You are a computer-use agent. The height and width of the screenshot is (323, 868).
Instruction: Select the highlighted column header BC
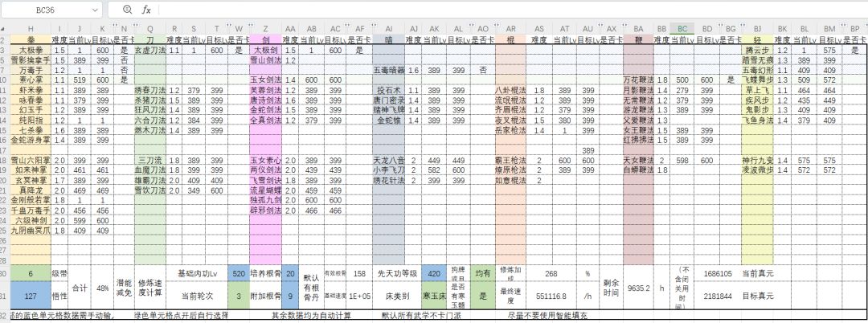click(682, 29)
